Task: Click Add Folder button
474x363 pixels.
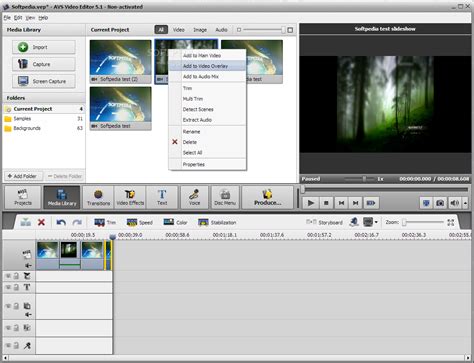Action: click(23, 176)
